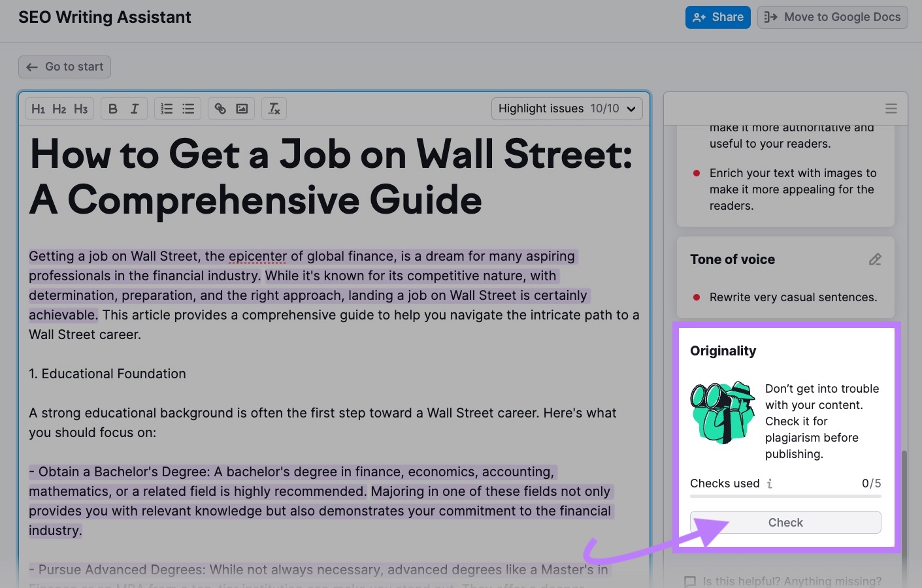The height and width of the screenshot is (588, 922).
Task: Open the Highlight issues dropdown
Action: pyautogui.click(x=566, y=108)
